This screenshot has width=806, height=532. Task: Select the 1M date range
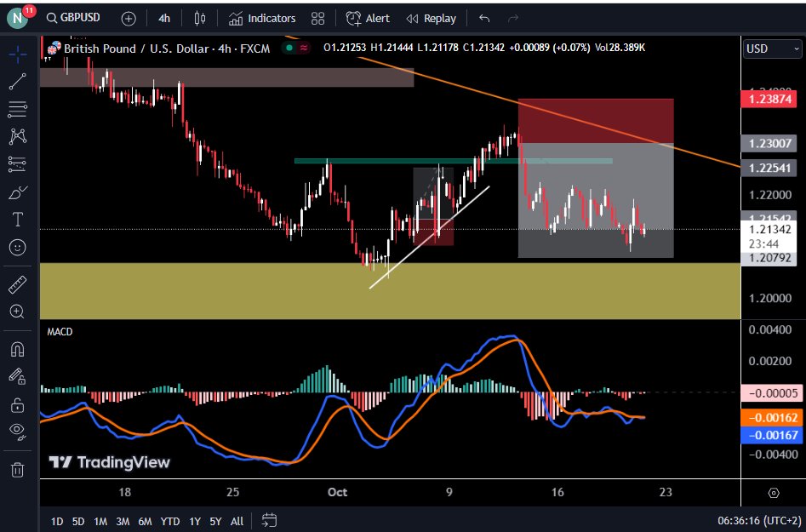tap(100, 521)
